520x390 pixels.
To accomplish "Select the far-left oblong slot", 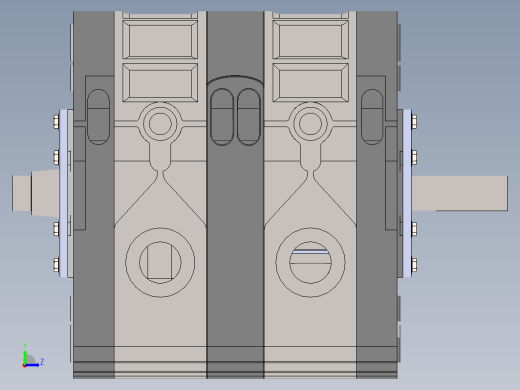I will click(98, 117).
